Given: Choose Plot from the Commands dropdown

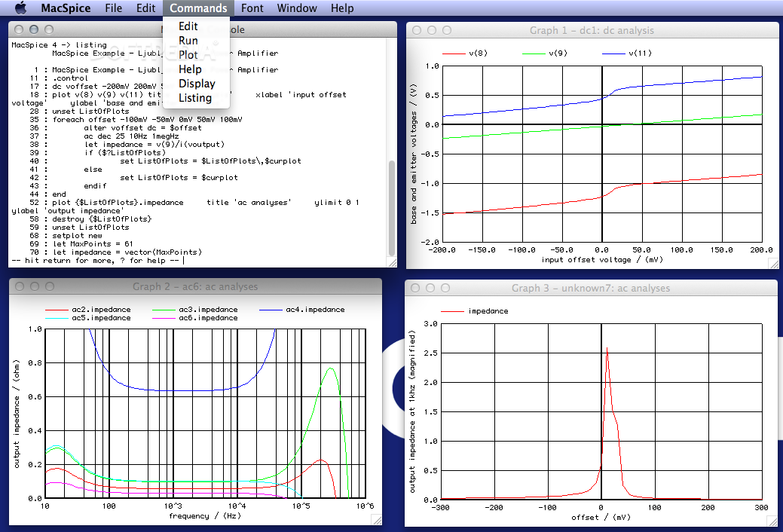Looking at the screenshot, I should pos(188,55).
